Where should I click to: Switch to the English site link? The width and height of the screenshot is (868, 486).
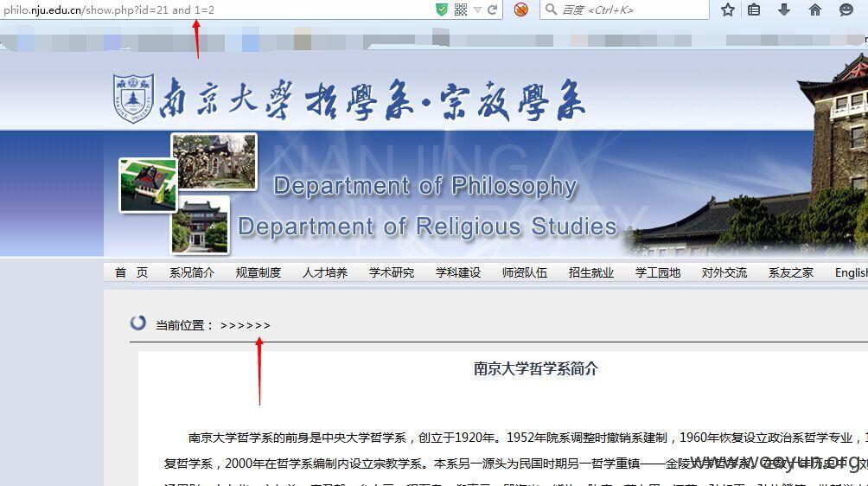click(x=852, y=272)
